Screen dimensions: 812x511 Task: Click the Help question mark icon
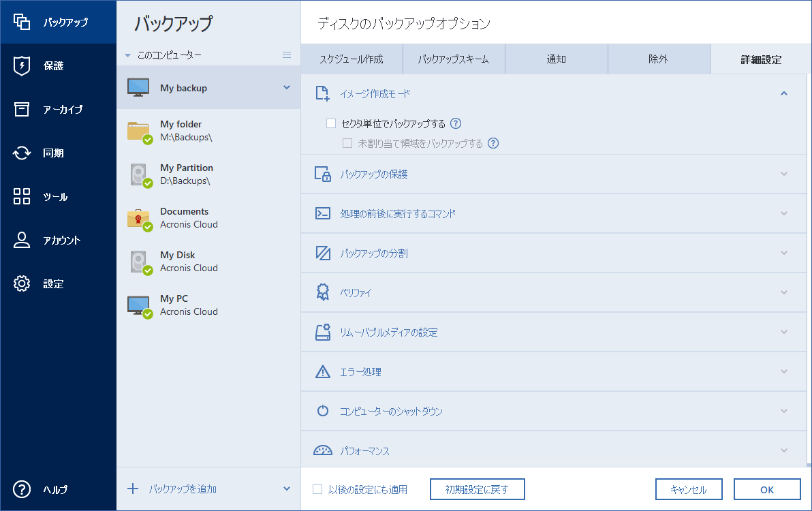coord(22,489)
